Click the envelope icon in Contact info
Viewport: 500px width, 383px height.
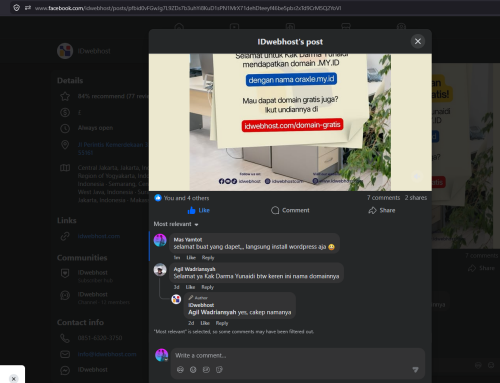pos(65,354)
